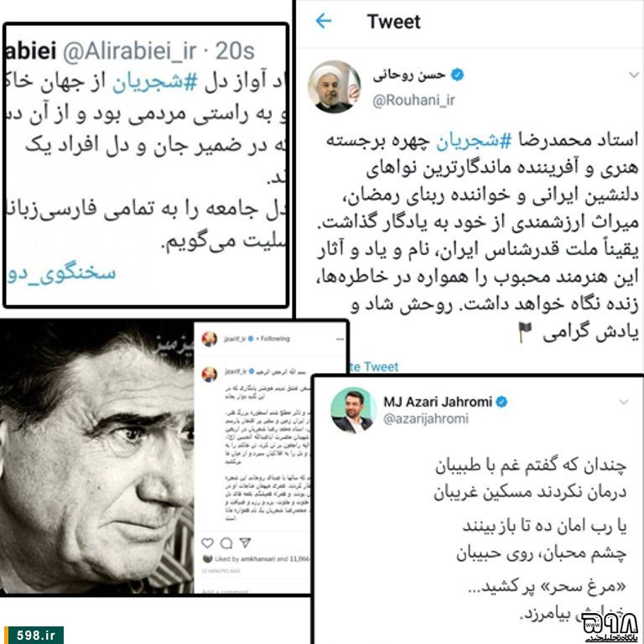Expand the chevron on Azari Jahromi's tweet
The height and width of the screenshot is (644, 644).
(624, 402)
